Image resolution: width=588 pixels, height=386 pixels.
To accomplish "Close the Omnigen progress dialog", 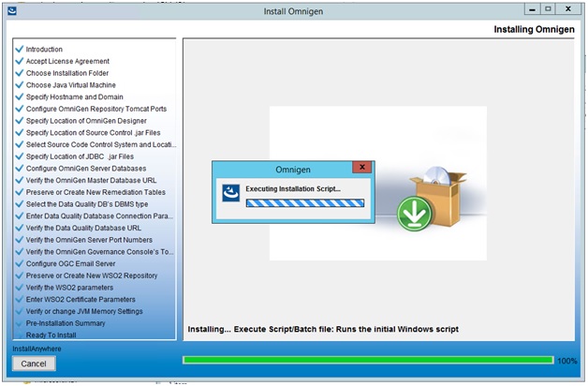I will tap(361, 168).
